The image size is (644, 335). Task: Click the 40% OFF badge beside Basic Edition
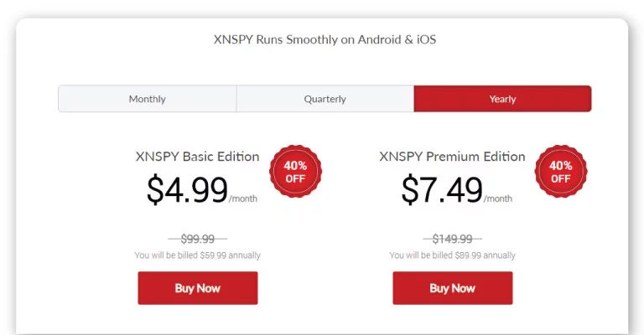click(296, 172)
